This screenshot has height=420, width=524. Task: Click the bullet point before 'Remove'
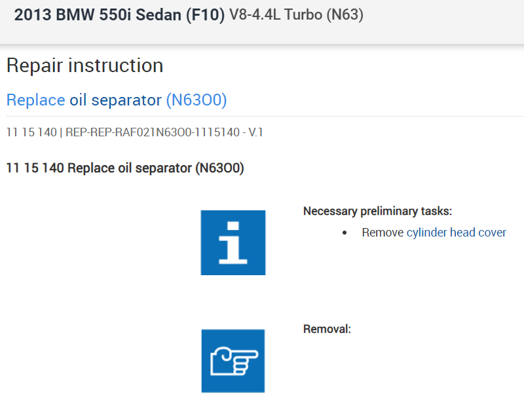point(345,233)
